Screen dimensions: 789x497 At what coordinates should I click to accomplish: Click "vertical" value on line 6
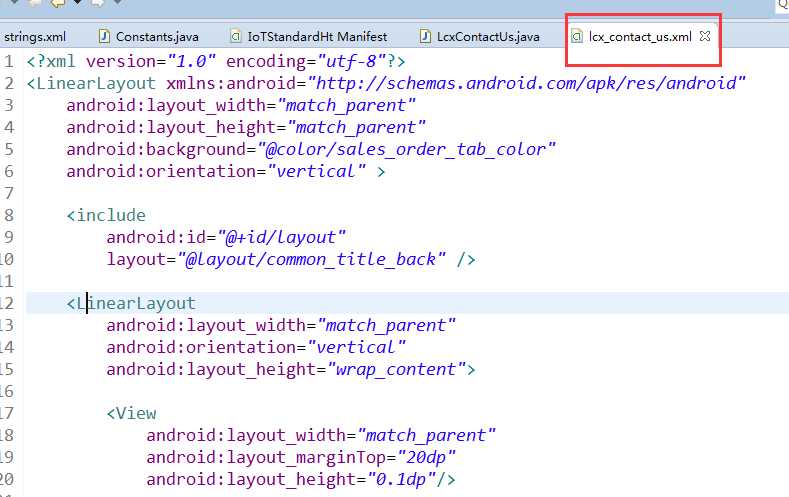pyautogui.click(x=317, y=172)
